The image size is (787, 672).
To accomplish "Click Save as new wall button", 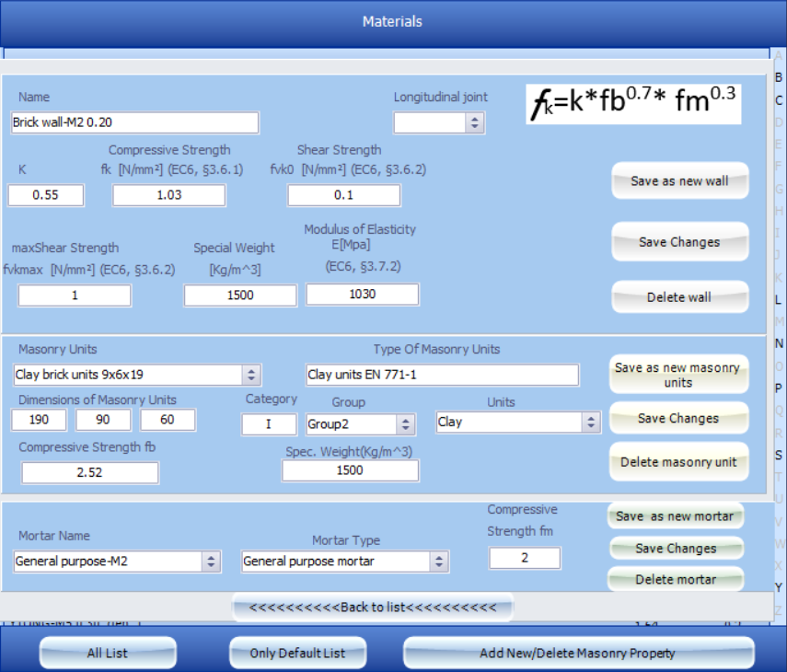I will tap(679, 181).
